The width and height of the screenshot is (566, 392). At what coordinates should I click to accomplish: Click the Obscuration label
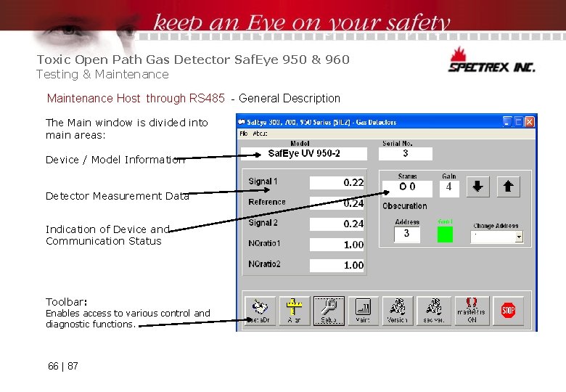click(405, 206)
